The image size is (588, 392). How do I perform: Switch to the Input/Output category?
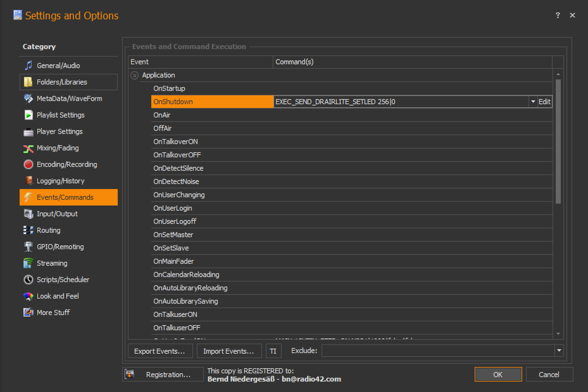point(57,214)
